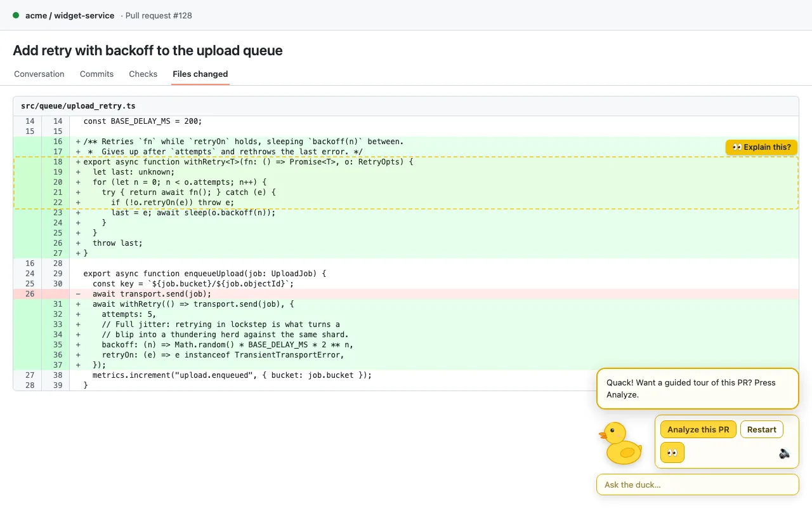This screenshot has width=812, height=508.
Task: Click the line 'await withRetry(() => transport.send(job), {'
Action: tap(405, 304)
